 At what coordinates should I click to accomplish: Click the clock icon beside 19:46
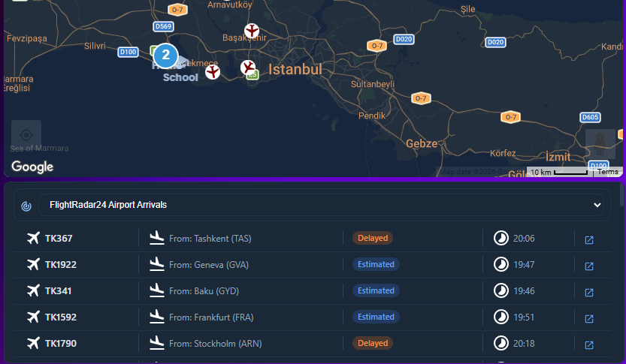[x=501, y=290]
